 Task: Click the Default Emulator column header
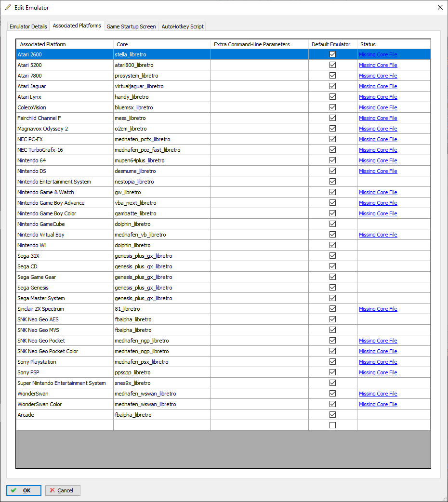[x=333, y=44]
